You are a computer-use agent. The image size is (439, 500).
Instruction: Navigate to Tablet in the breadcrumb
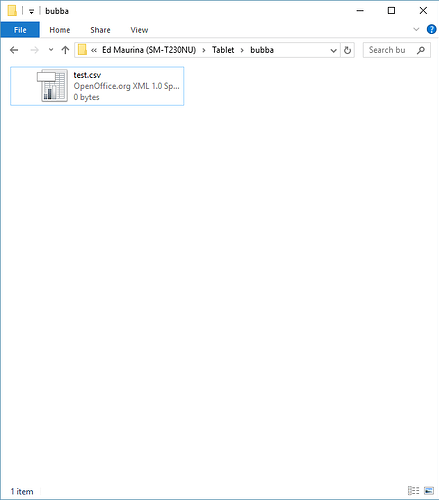tap(223, 50)
